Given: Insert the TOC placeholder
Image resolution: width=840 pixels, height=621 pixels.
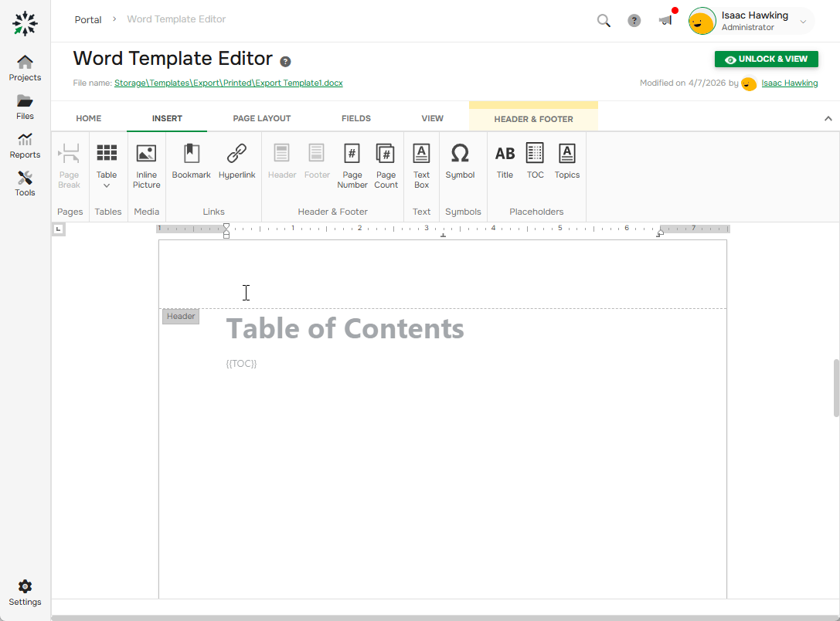Looking at the screenshot, I should pyautogui.click(x=536, y=161).
